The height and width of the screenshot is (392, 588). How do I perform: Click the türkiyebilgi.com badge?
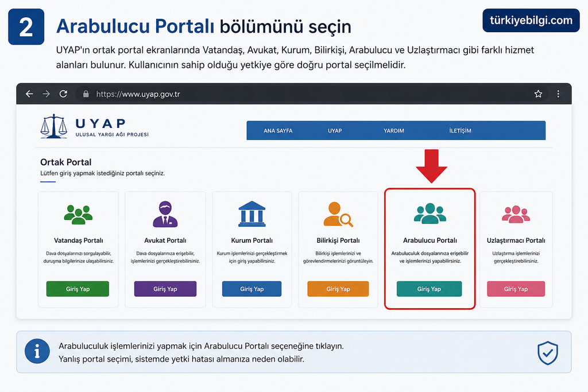click(x=531, y=20)
